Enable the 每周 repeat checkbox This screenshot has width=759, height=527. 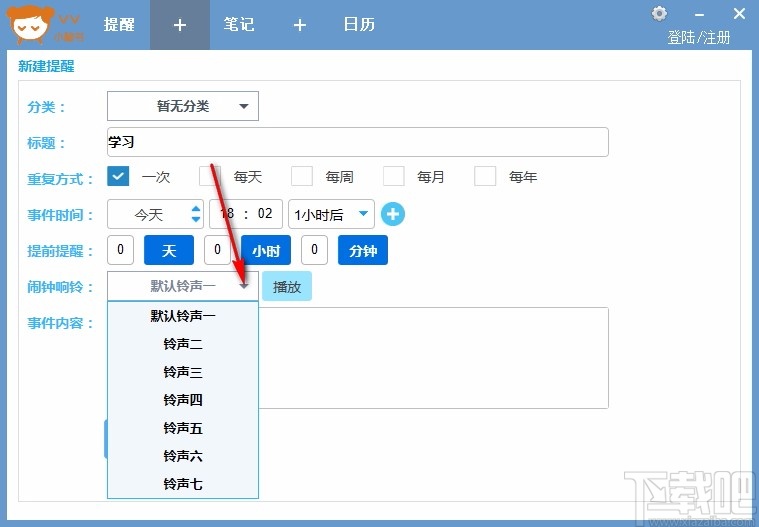(302, 176)
